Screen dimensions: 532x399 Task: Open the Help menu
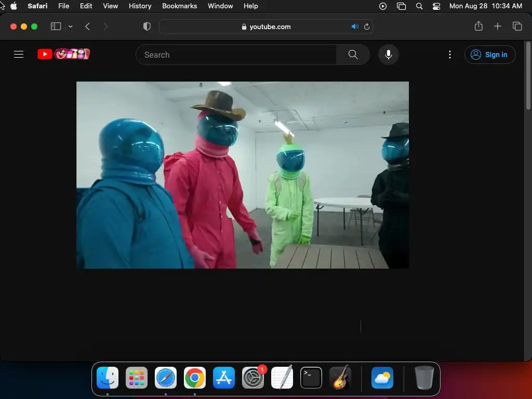(251, 6)
